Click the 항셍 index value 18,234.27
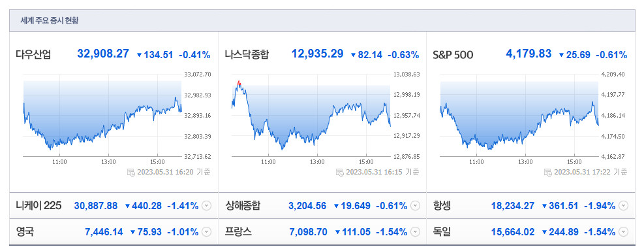Image resolution: width=644 pixels, height=251 pixels. pyautogui.click(x=513, y=206)
